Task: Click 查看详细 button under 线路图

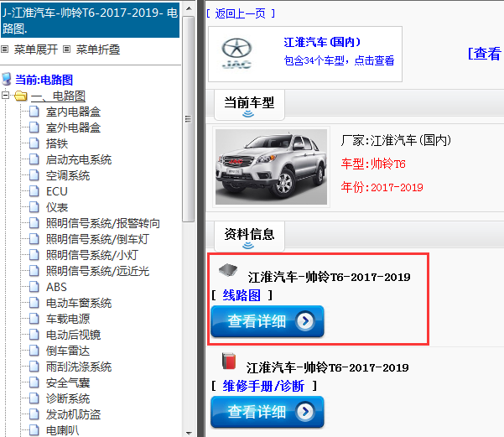Action: point(268,321)
